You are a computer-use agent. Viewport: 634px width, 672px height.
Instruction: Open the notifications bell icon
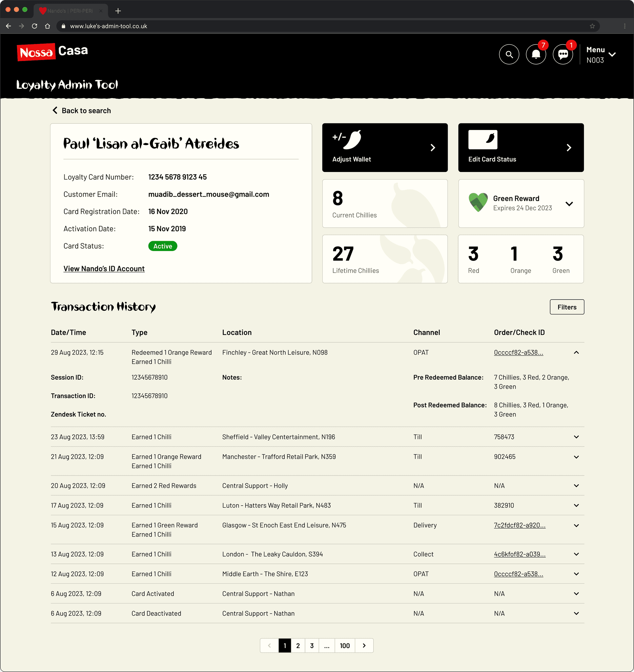[536, 54]
